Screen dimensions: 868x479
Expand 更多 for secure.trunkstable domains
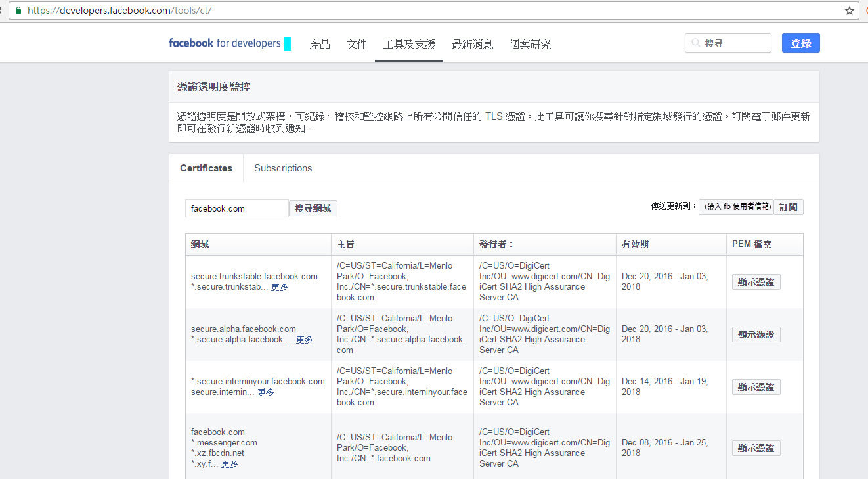(x=280, y=287)
